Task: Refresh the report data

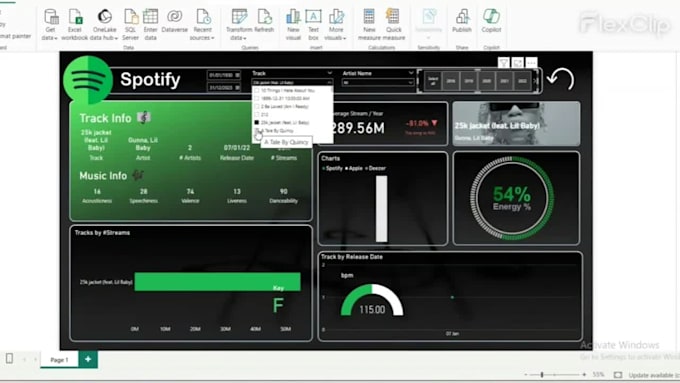Action: 264,21
